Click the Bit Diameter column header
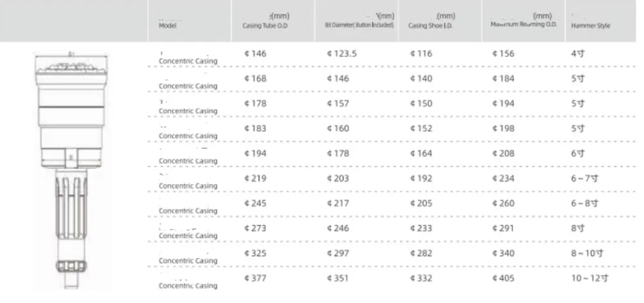The image size is (644, 303). click(361, 25)
